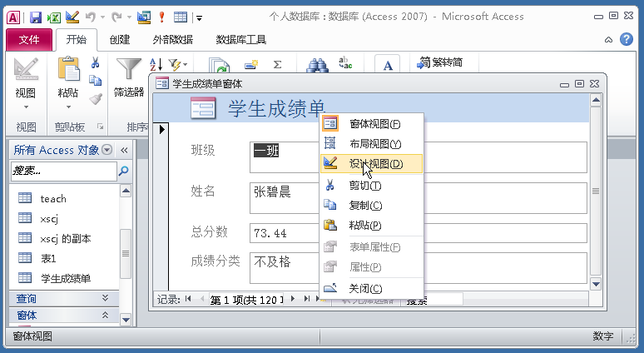
Task: Choose 剪切(T) in context menu
Action: tap(371, 186)
